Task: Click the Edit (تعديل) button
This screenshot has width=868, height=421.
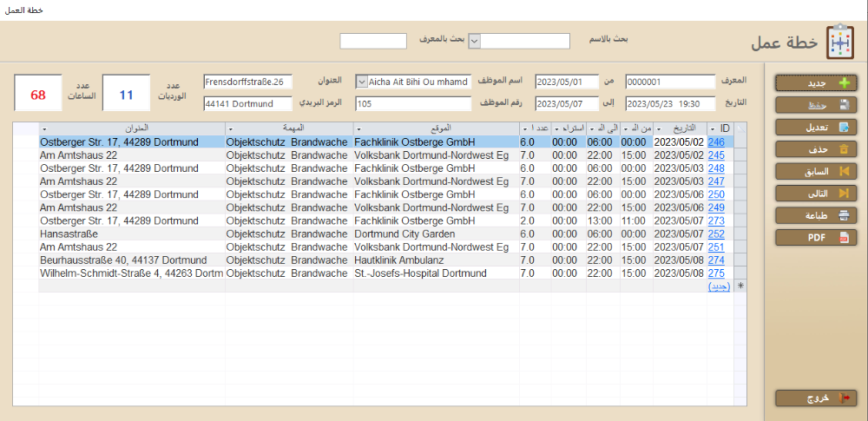Action: (816, 127)
